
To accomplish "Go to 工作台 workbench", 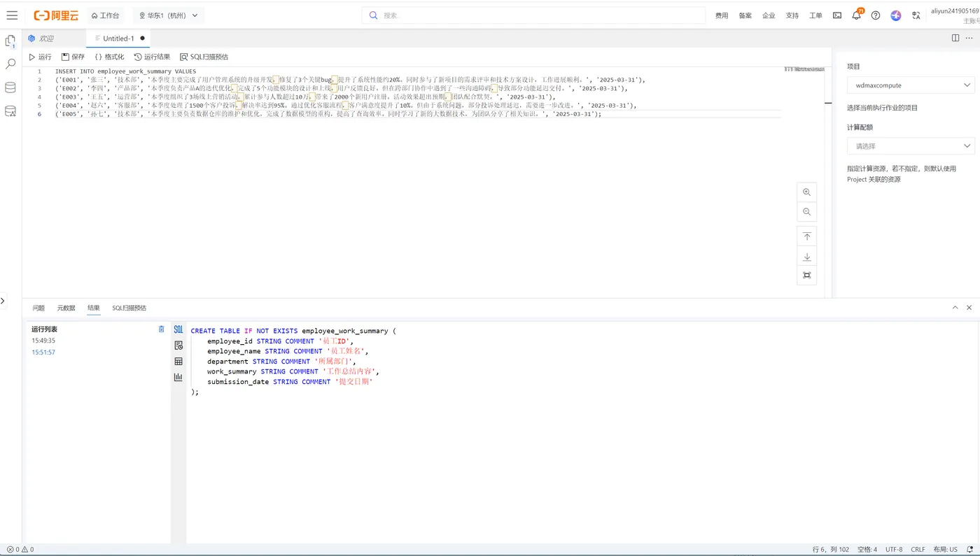I will point(105,15).
